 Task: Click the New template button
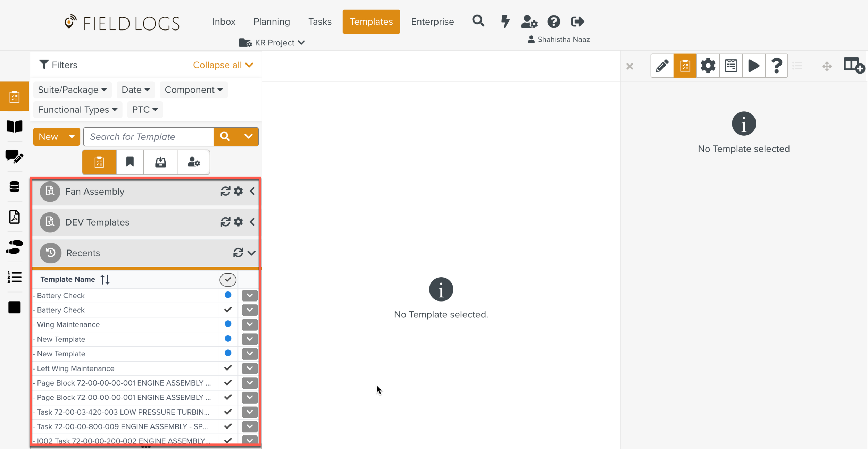(x=49, y=137)
